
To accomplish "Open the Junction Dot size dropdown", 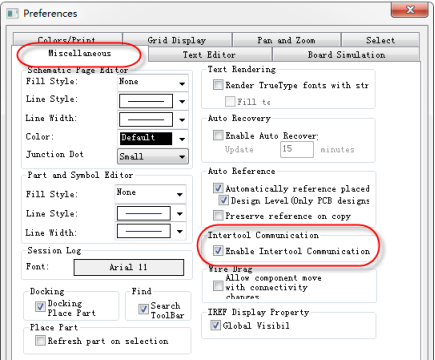I will tap(153, 156).
